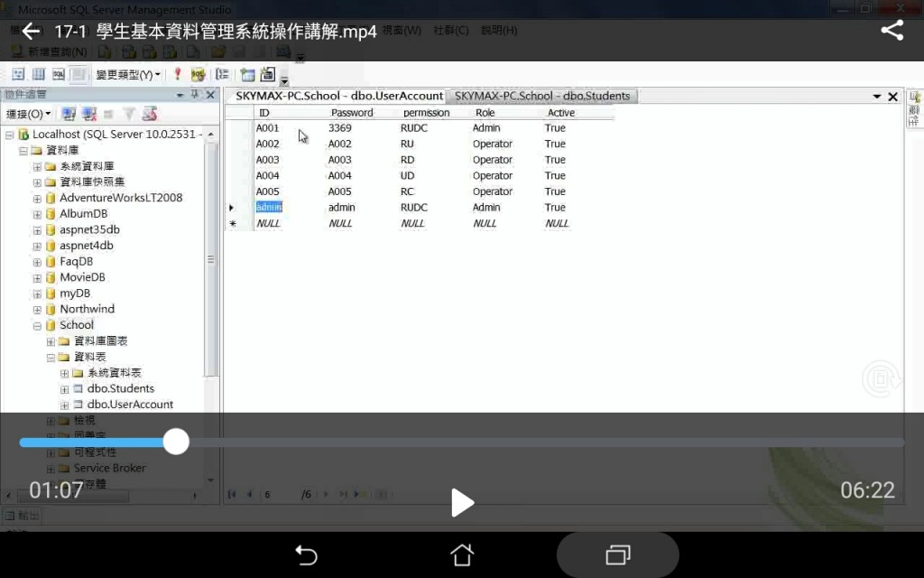Open query designer toolbar overflow options

click(284, 79)
